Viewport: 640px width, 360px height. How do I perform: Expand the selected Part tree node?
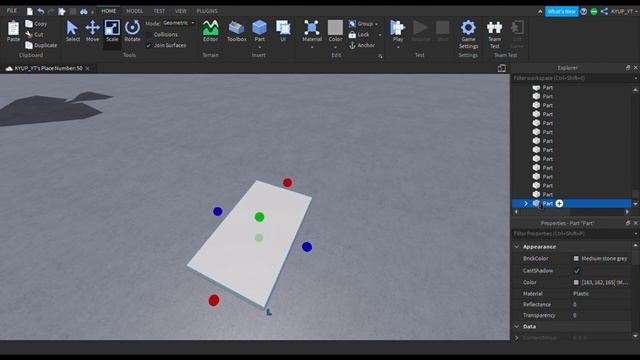tap(526, 203)
